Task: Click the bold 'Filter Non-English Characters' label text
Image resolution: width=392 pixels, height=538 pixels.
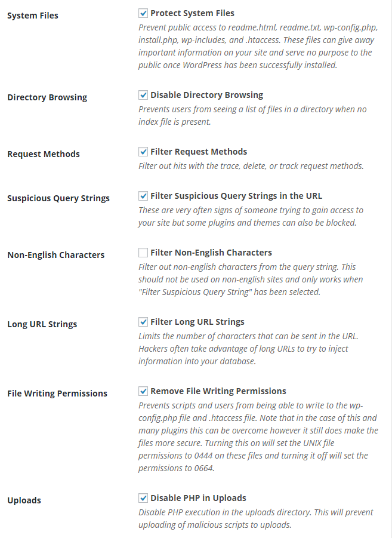Action: click(211, 253)
